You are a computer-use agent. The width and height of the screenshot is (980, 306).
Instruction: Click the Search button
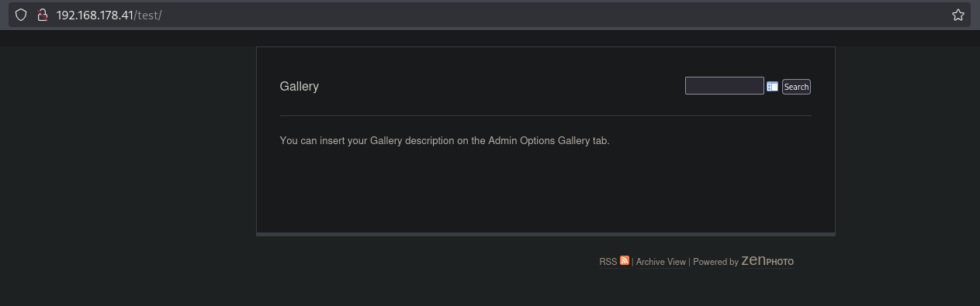[796, 87]
